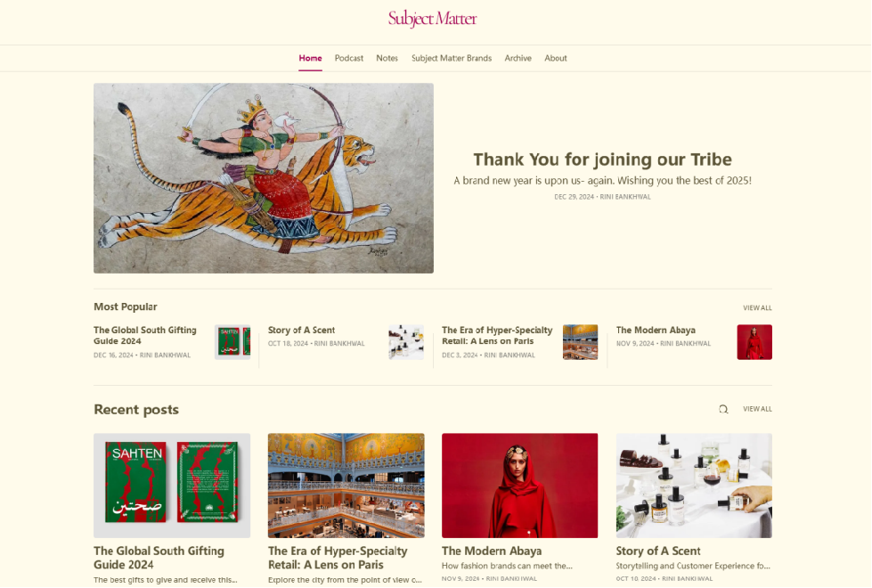This screenshot has width=872, height=588.
Task: Open the Sahten small thumbnail in Most Popular
Action: pyautogui.click(x=232, y=342)
